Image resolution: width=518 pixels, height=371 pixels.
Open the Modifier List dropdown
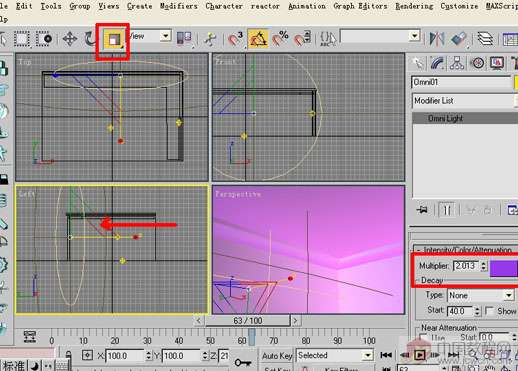pos(465,101)
